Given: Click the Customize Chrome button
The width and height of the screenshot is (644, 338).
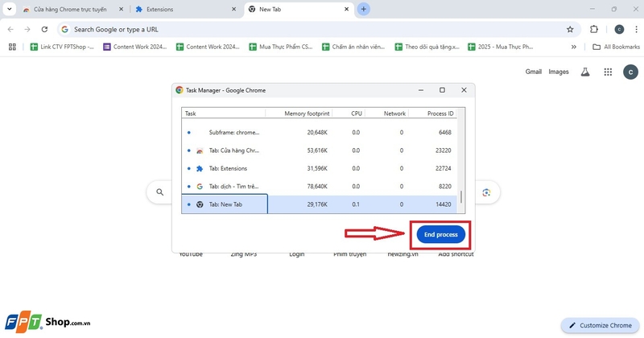Looking at the screenshot, I should tap(601, 325).
